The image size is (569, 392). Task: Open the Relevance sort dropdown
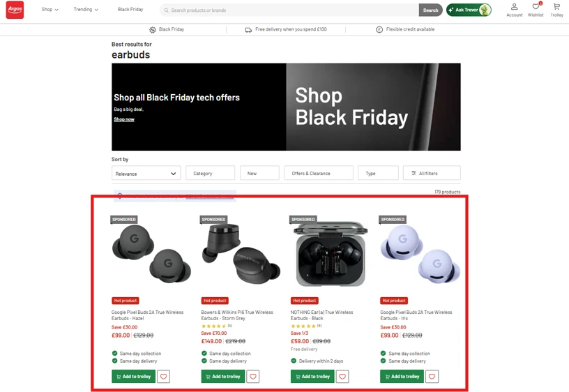pyautogui.click(x=146, y=173)
